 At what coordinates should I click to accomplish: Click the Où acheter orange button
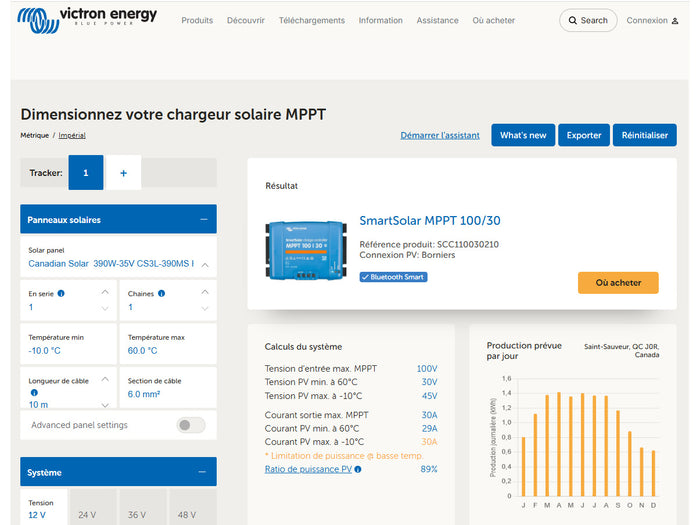617,283
